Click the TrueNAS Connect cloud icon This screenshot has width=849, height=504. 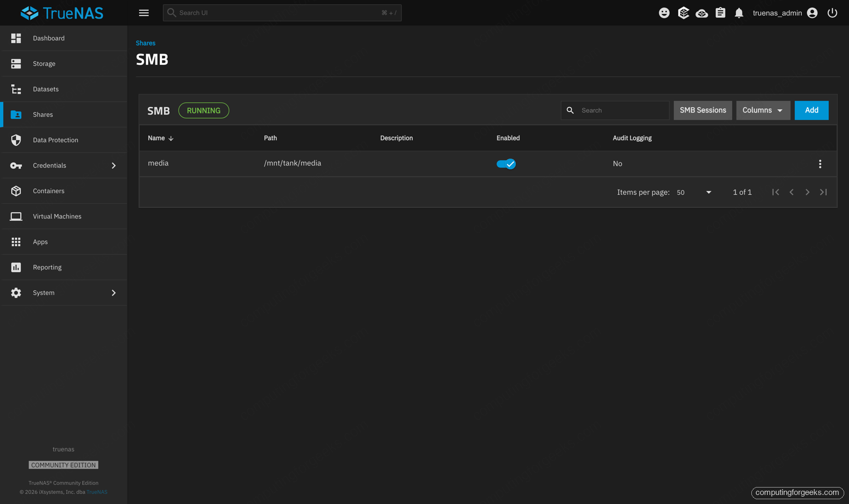click(x=702, y=13)
